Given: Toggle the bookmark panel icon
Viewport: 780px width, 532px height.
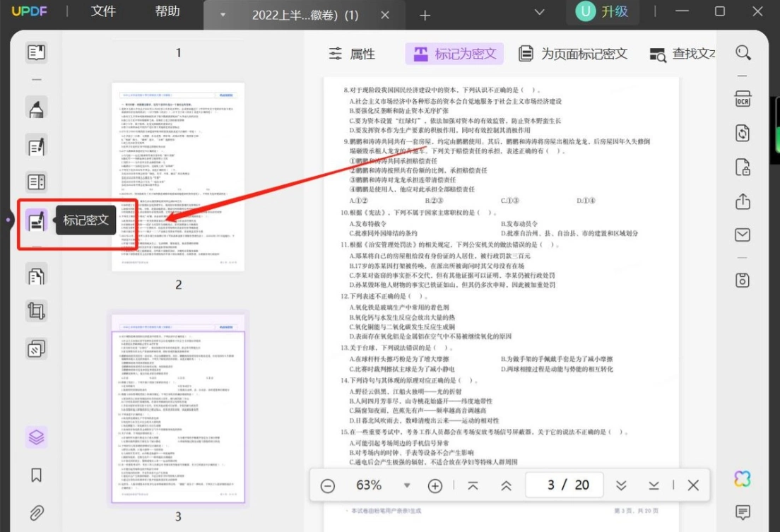Looking at the screenshot, I should click(36, 475).
